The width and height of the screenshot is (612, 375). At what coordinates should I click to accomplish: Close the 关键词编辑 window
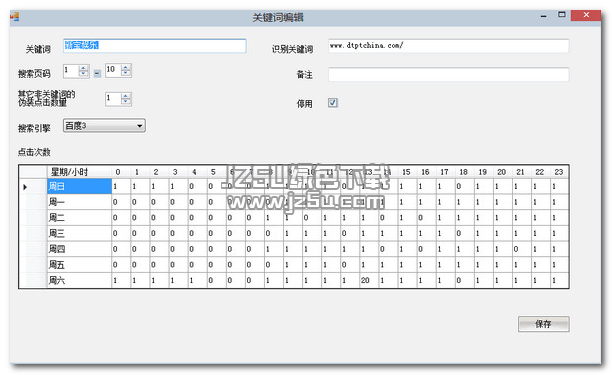pyautogui.click(x=586, y=15)
